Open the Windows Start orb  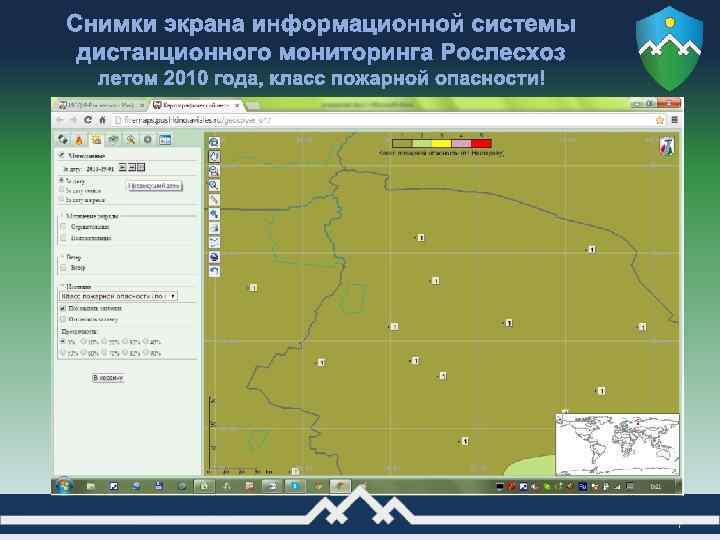[x=63, y=486]
